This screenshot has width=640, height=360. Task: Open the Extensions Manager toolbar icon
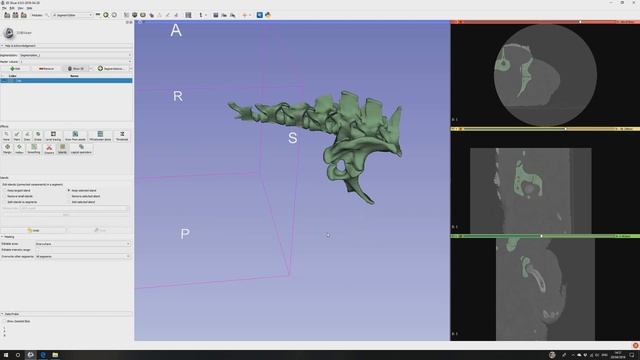pos(260,15)
